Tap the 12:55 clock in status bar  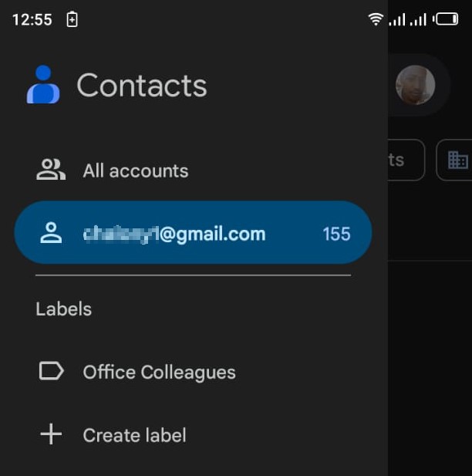[32, 20]
